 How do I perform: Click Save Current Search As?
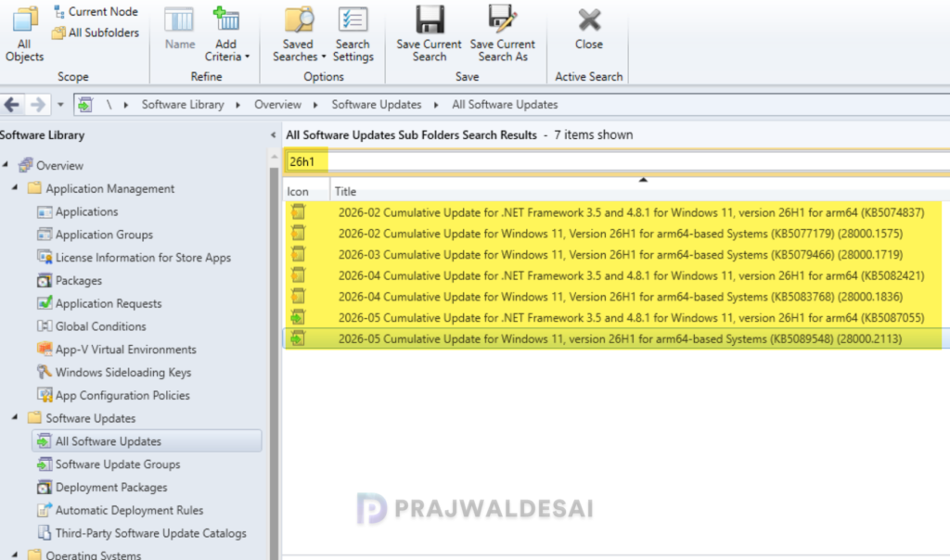[x=502, y=34]
